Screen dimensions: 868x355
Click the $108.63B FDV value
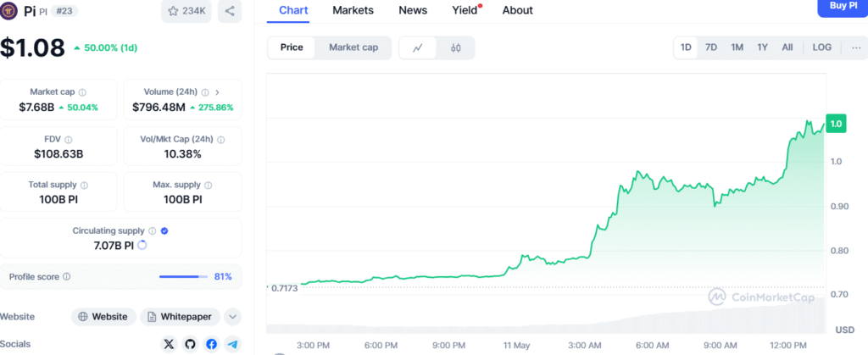58,154
